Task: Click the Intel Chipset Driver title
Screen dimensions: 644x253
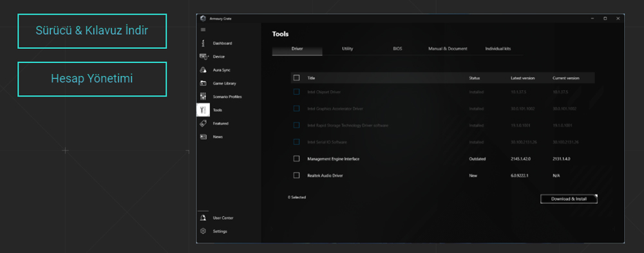Action: click(324, 92)
